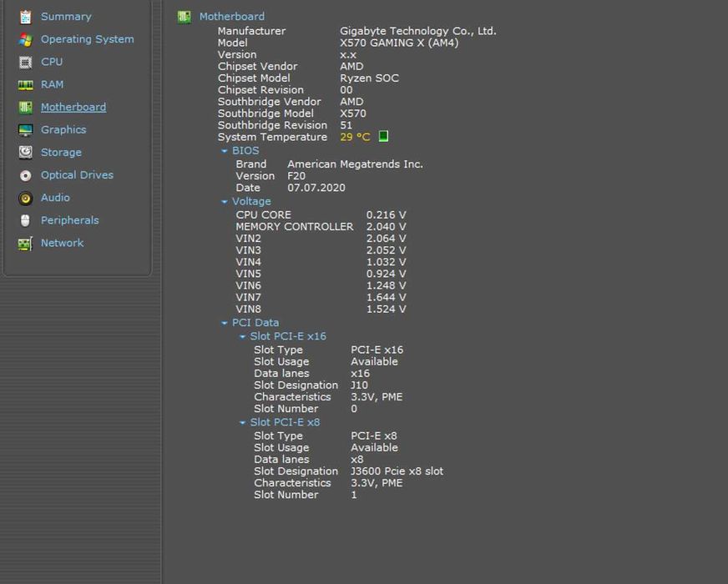Collapse the BIOS section arrow
728x584 pixels.
click(225, 151)
